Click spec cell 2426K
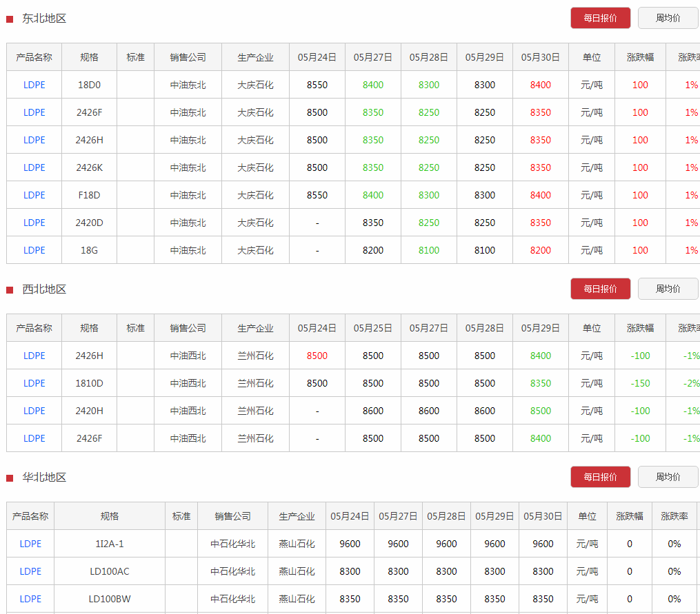 tap(89, 167)
